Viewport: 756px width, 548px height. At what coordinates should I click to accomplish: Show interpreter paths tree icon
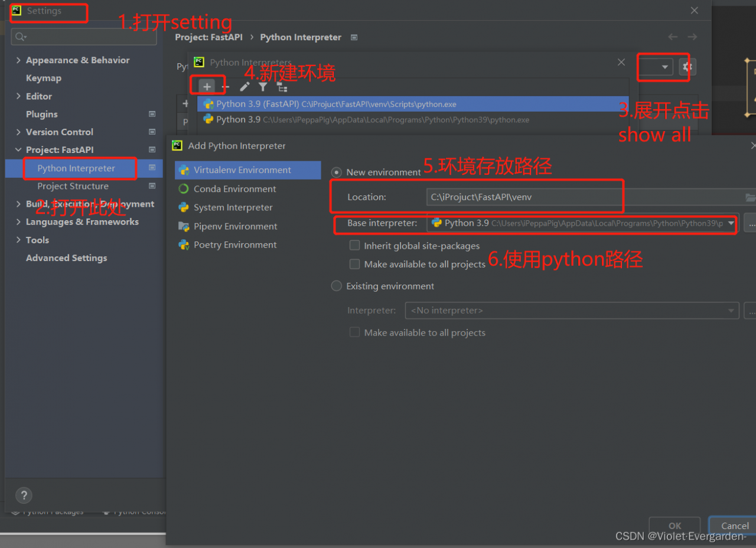click(x=282, y=87)
